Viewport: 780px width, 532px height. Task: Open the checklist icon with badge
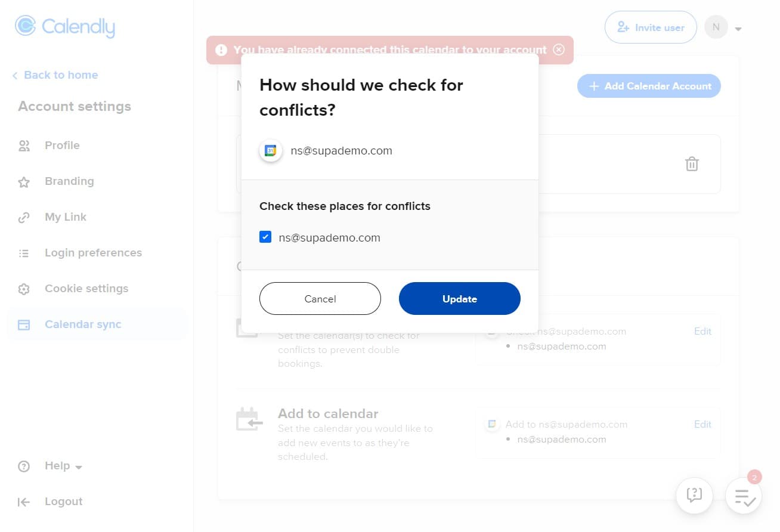click(x=745, y=497)
